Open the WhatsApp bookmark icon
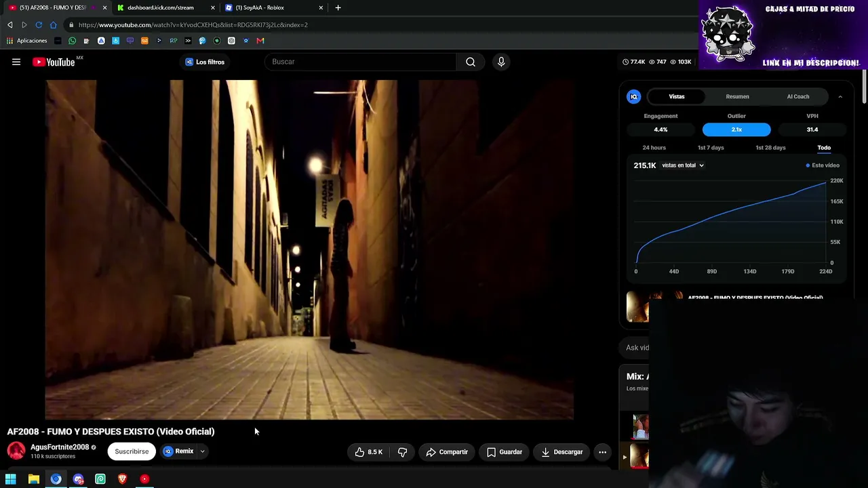 pos(72,41)
